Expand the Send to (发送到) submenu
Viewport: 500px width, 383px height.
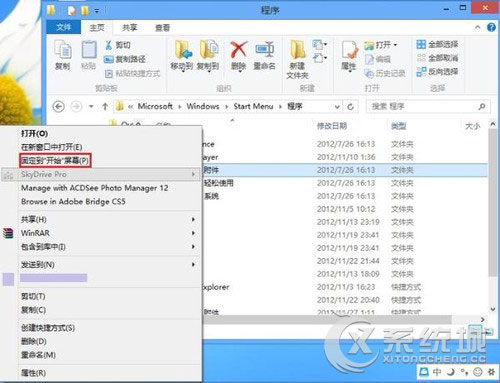[193, 265]
